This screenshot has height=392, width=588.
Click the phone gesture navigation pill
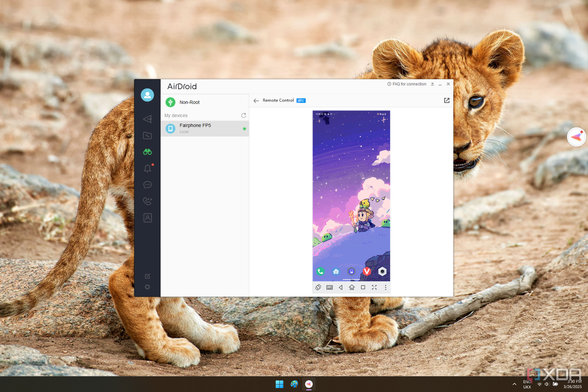[351, 279]
